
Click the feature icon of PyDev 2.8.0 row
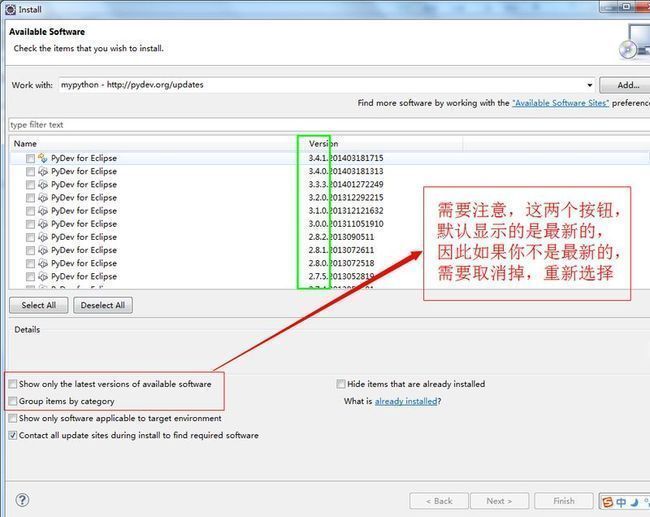click(43, 263)
